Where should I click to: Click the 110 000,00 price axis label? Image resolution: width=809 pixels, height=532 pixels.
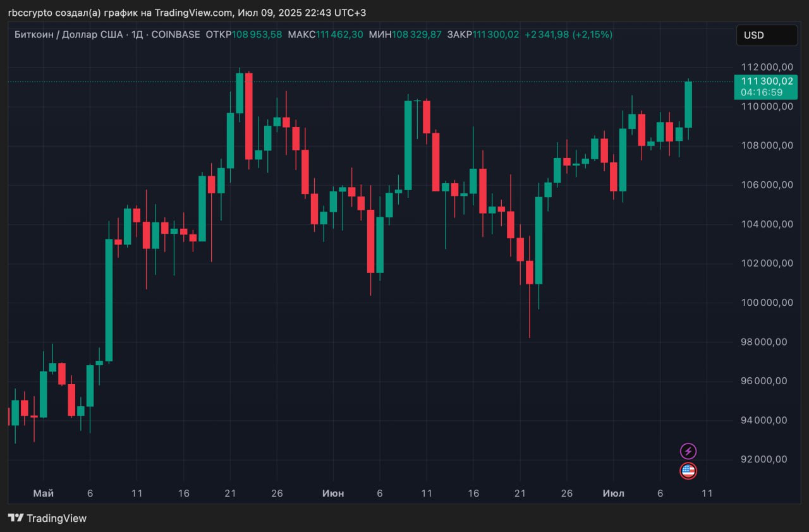pyautogui.click(x=767, y=106)
